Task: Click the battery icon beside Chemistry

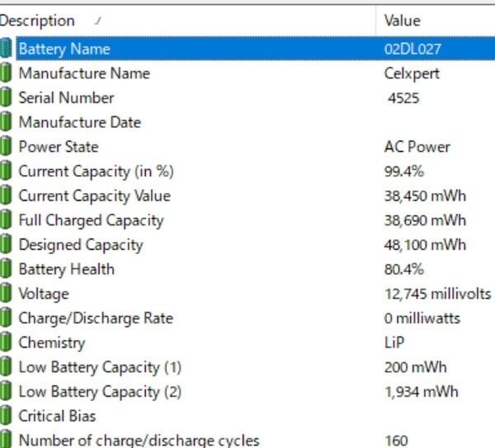Action: coord(6,342)
